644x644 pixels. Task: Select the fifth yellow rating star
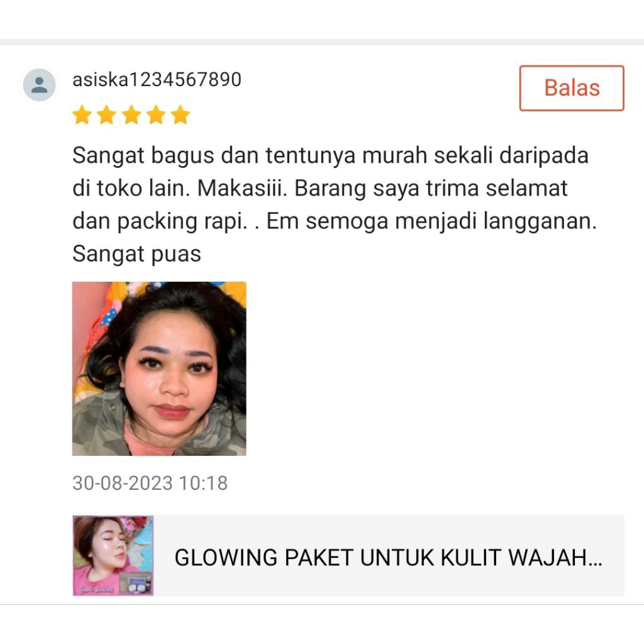[180, 114]
